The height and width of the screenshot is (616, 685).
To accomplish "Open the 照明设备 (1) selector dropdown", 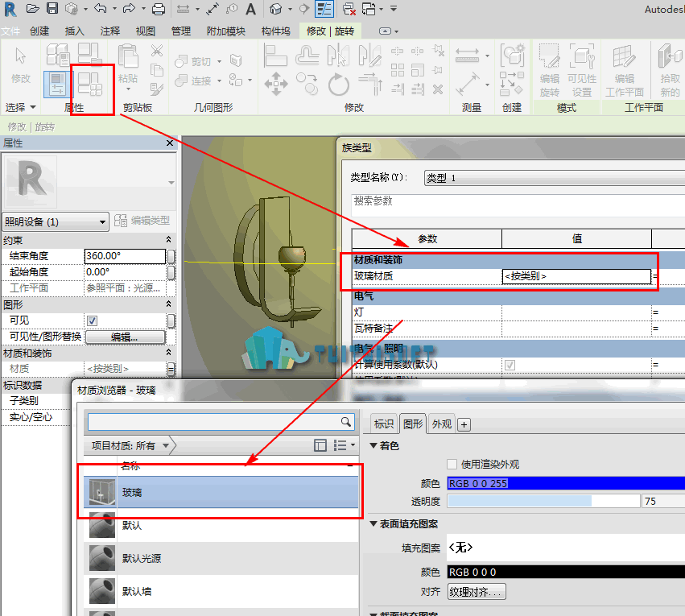I will (56, 222).
